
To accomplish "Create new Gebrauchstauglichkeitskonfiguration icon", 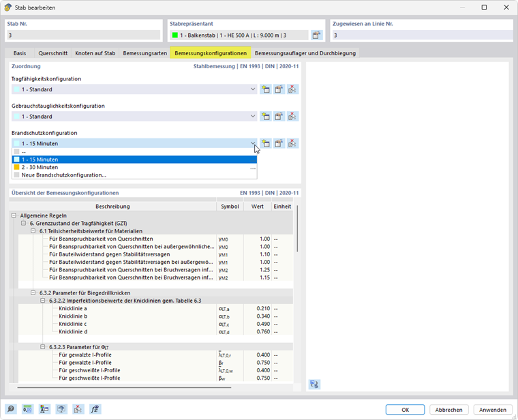I will coord(265,117).
